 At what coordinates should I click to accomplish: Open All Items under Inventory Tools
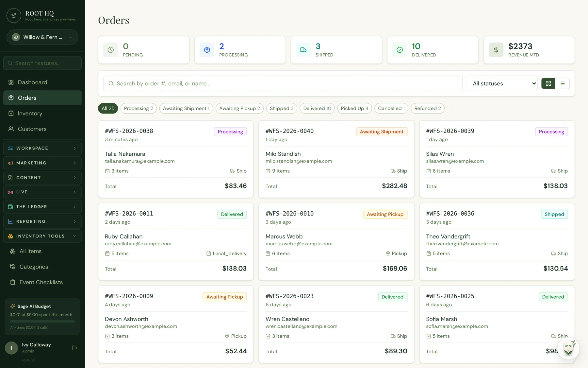coord(42,251)
